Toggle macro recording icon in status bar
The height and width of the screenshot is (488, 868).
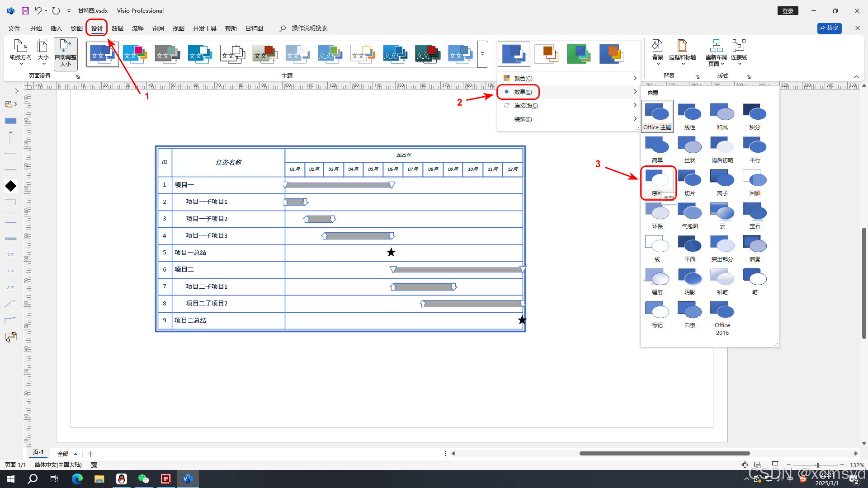pyautogui.click(x=94, y=465)
